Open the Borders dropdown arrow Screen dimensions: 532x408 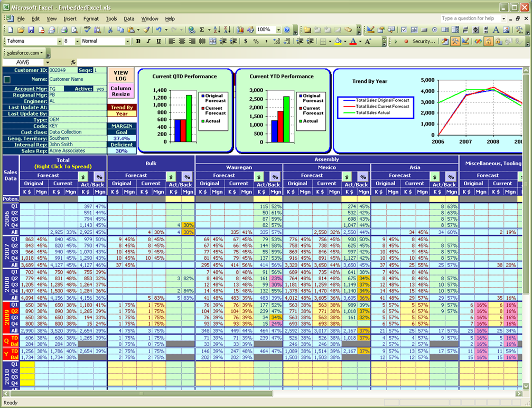point(330,41)
